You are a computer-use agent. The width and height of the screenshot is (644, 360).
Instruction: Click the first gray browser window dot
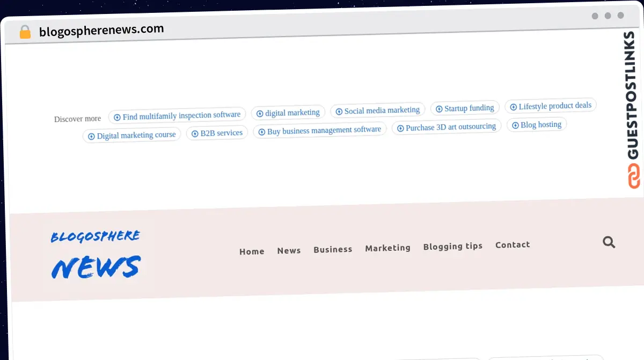(594, 16)
